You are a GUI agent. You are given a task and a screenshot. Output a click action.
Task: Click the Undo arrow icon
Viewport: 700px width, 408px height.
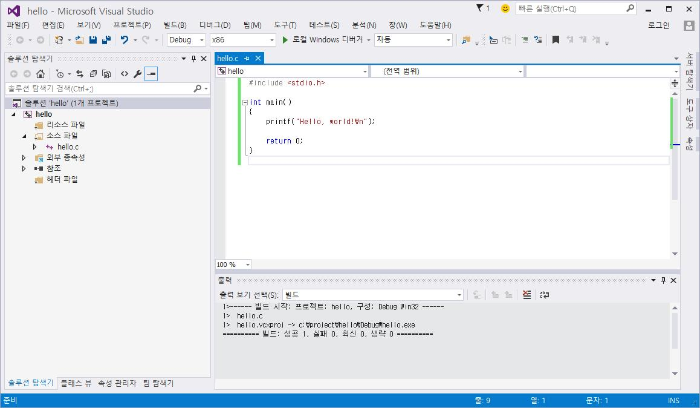pos(125,40)
